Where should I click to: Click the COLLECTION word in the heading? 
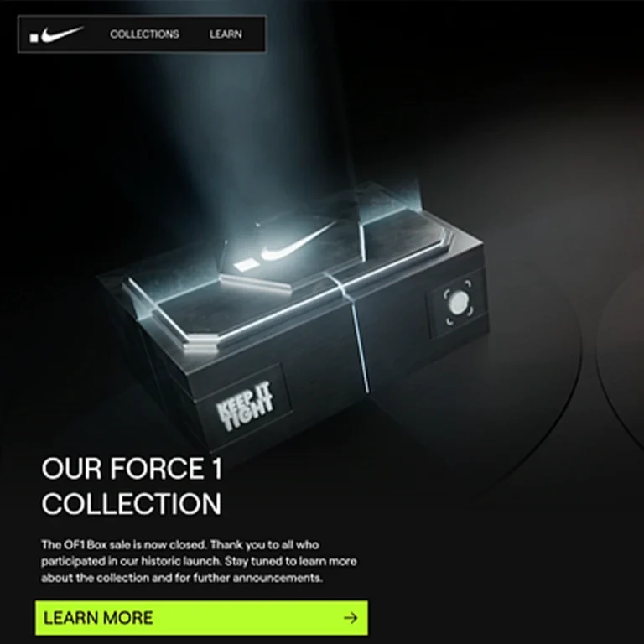point(132,503)
